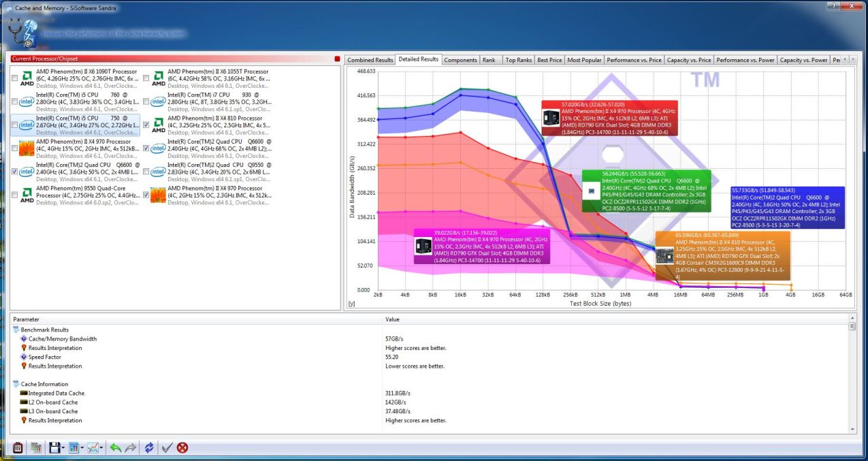Screen dimensions: 868x461
Task: Tick the Intel Core i7 930 checkbox
Action: pyautogui.click(x=146, y=102)
